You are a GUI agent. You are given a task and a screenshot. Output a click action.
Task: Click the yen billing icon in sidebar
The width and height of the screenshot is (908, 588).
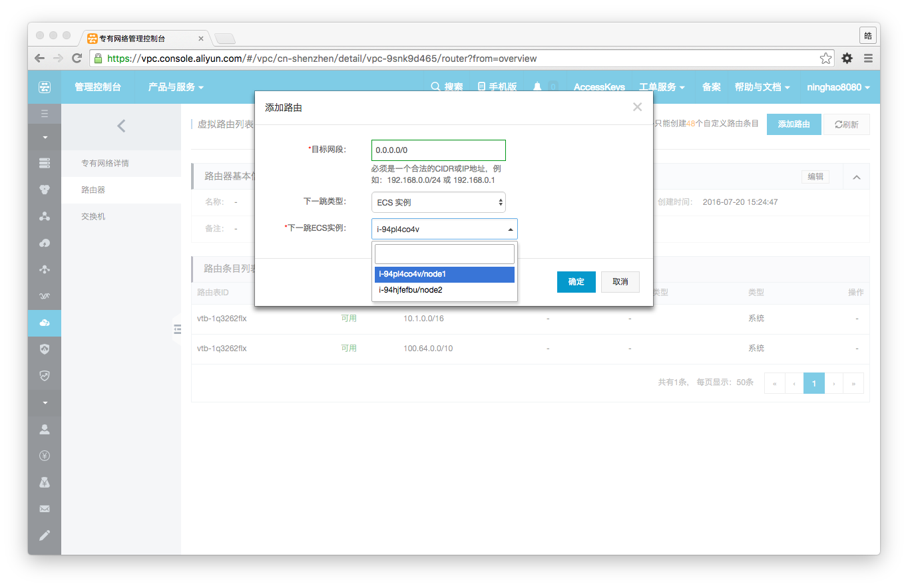(45, 456)
